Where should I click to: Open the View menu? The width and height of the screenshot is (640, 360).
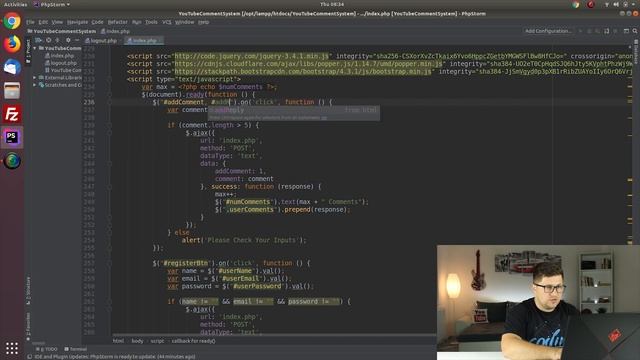tap(57, 22)
